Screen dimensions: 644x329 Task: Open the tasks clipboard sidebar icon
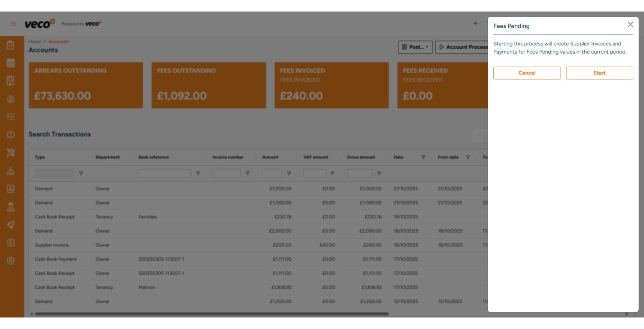(11, 45)
